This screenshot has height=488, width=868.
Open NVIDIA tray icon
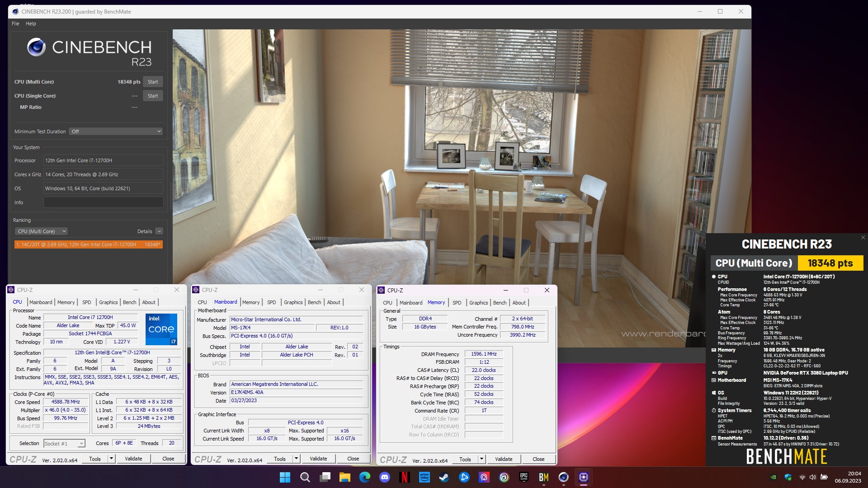click(774, 477)
